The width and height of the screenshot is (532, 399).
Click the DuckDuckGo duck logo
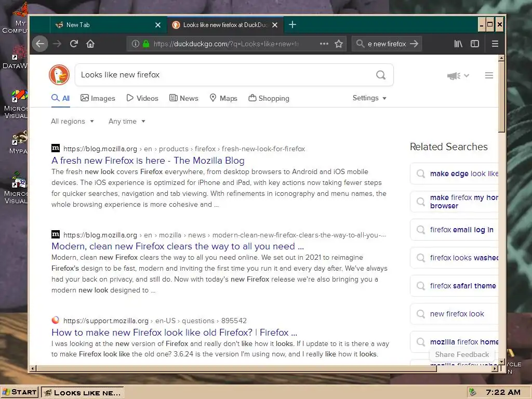pyautogui.click(x=59, y=75)
